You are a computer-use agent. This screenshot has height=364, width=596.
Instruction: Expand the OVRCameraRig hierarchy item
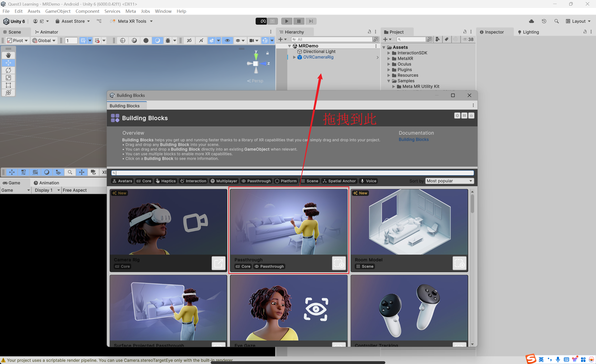(x=294, y=57)
